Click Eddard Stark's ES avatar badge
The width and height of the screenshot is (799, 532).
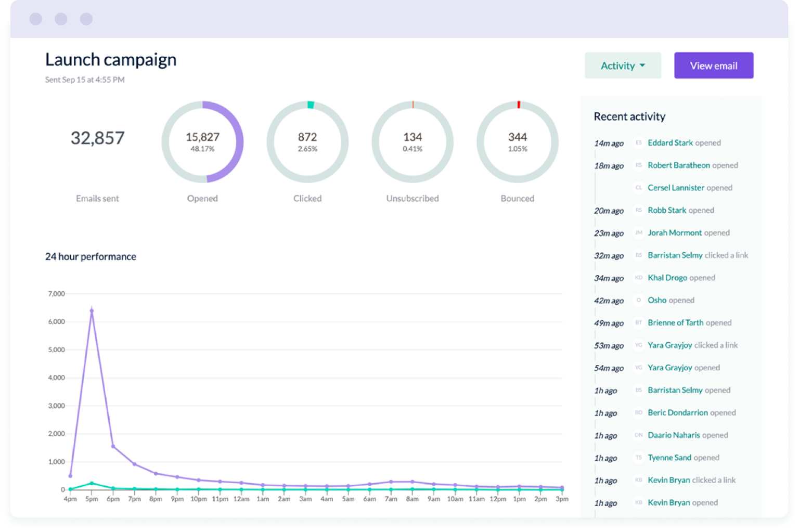638,143
